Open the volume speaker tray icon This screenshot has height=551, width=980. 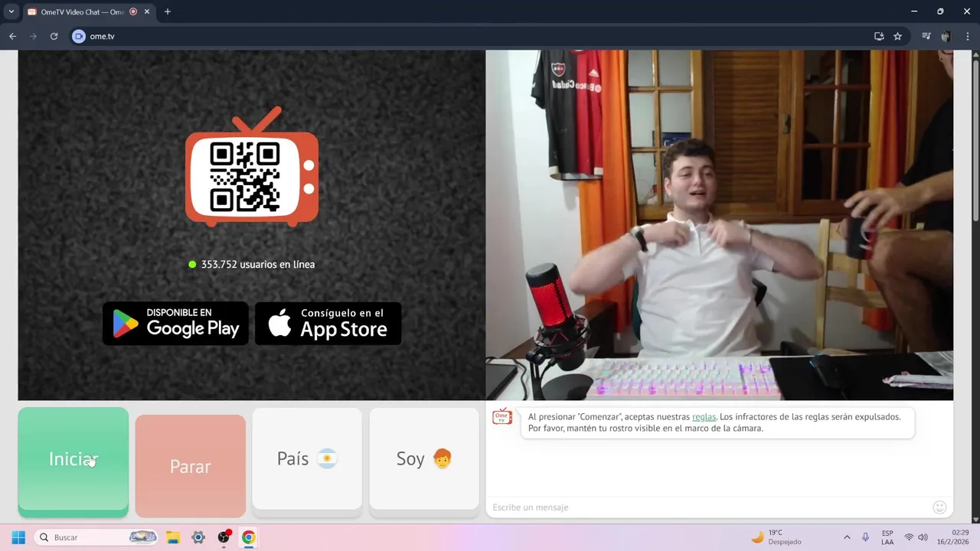(923, 537)
